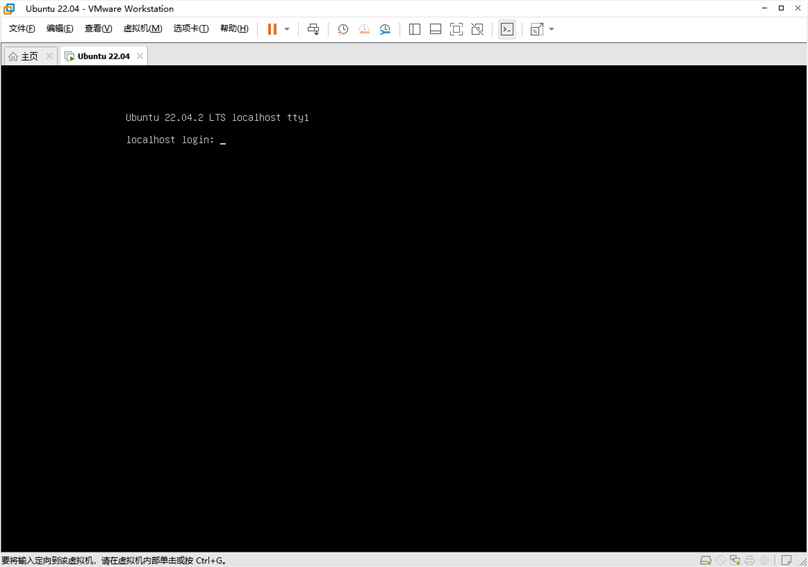Open the 查看(V) menu
Viewport: 808px width, 567px height.
click(98, 28)
